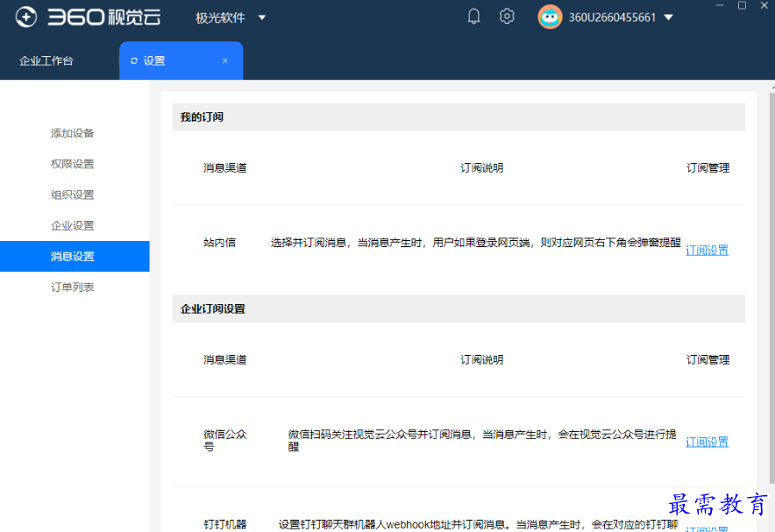Click 钉钉机器 channel cell
This screenshot has height=532, width=775.
225,525
